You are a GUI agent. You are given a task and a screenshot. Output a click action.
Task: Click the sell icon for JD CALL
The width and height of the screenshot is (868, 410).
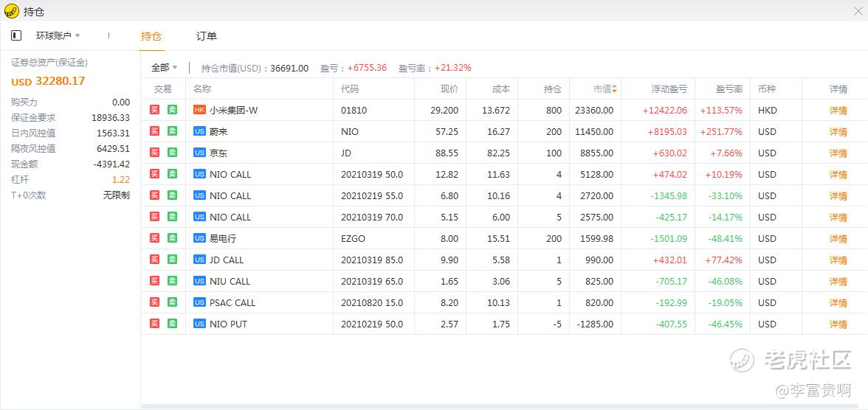click(172, 260)
